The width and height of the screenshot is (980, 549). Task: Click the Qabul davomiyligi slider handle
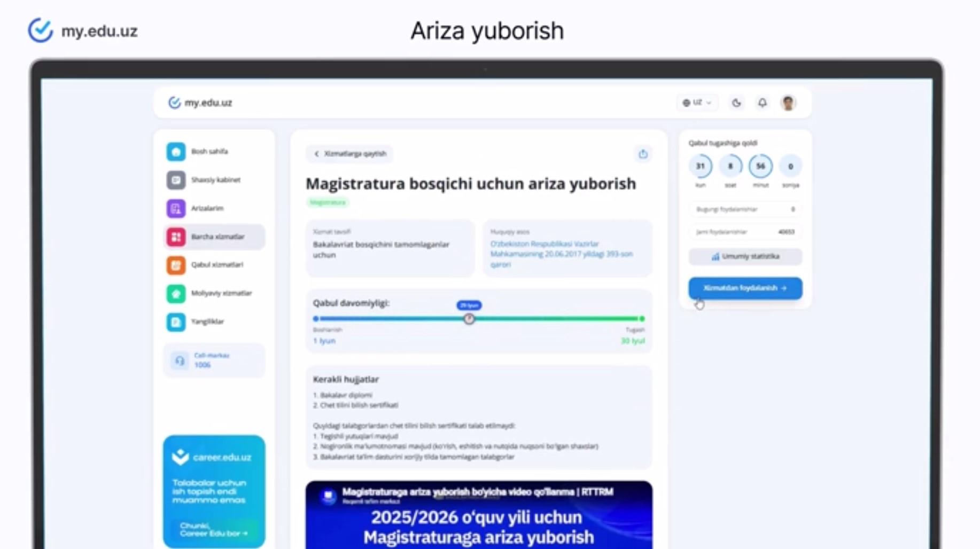(x=469, y=319)
